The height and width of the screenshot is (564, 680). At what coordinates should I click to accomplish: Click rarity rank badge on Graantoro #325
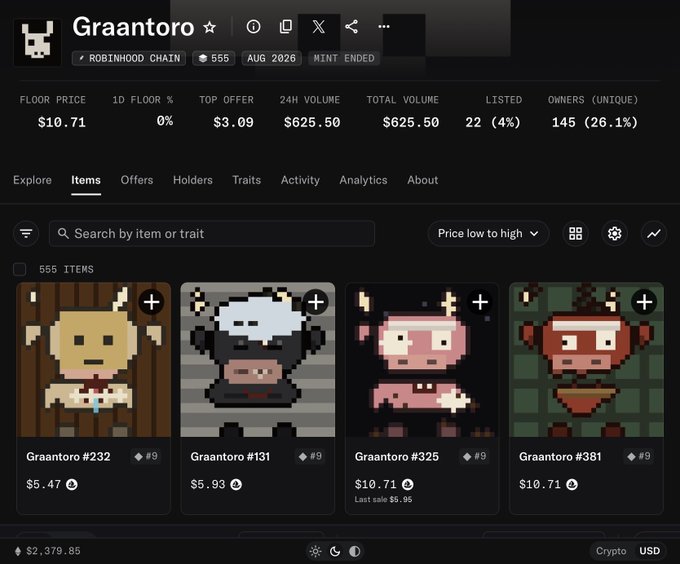[x=475, y=456]
